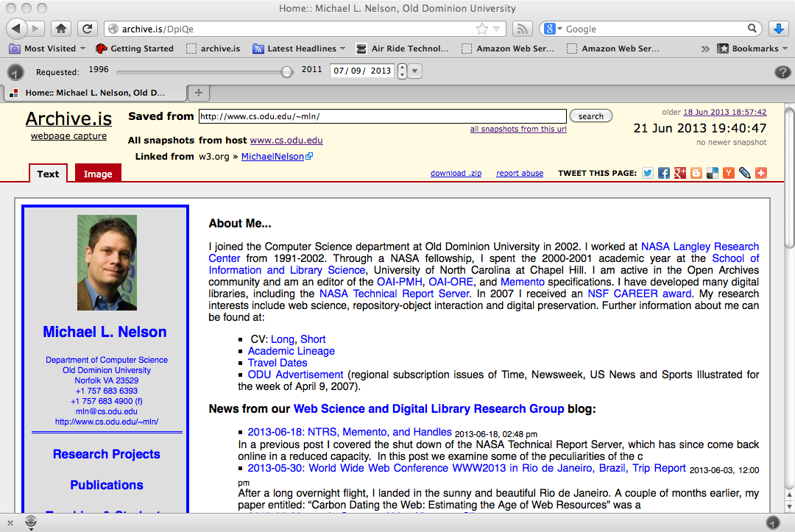Share page on Twitter icon
This screenshot has width=795, height=532.
[648, 173]
